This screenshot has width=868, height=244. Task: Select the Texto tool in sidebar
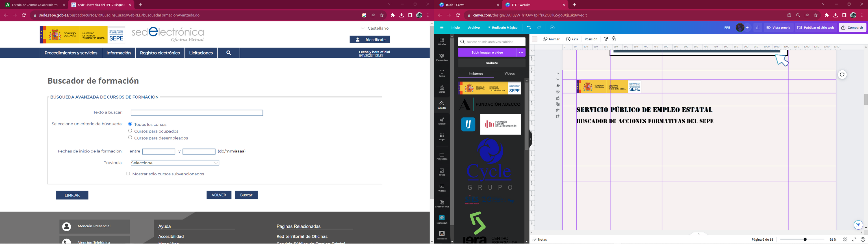(442, 73)
